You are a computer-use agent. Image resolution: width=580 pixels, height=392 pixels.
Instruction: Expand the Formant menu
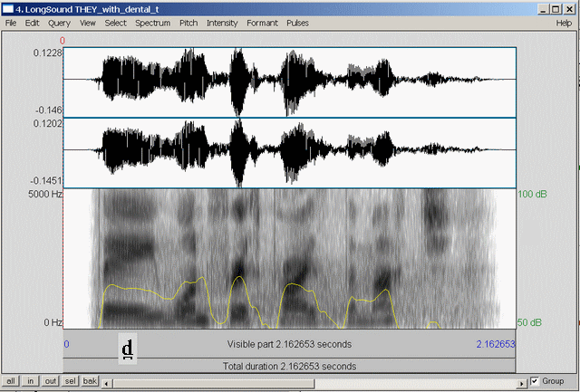(x=262, y=22)
